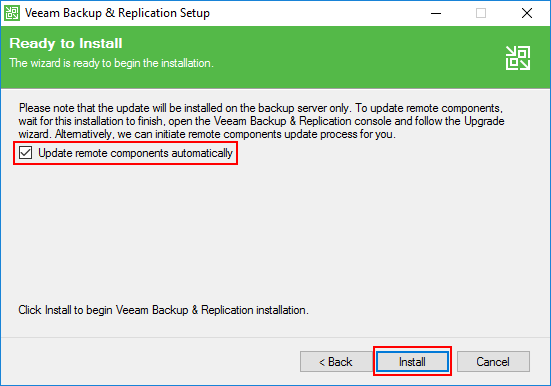Click the 'Click Install to begin' instruction text
The height and width of the screenshot is (386, 551).
pyautogui.click(x=163, y=310)
